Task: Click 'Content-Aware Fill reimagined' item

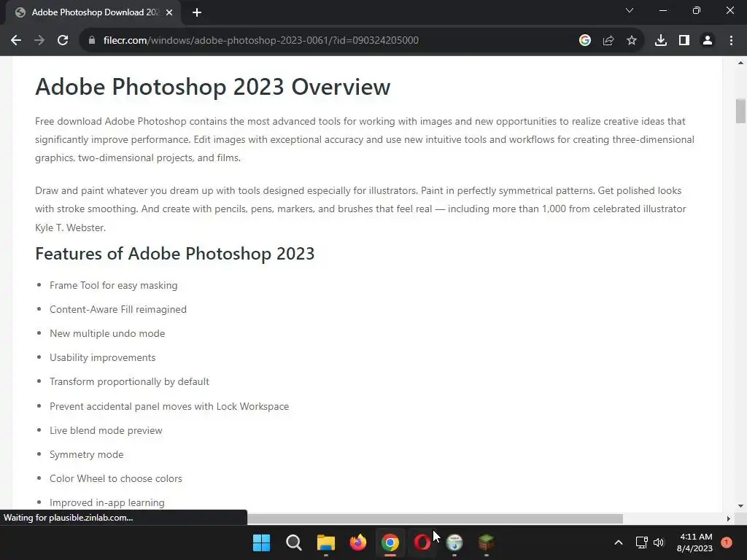Action: [118, 309]
